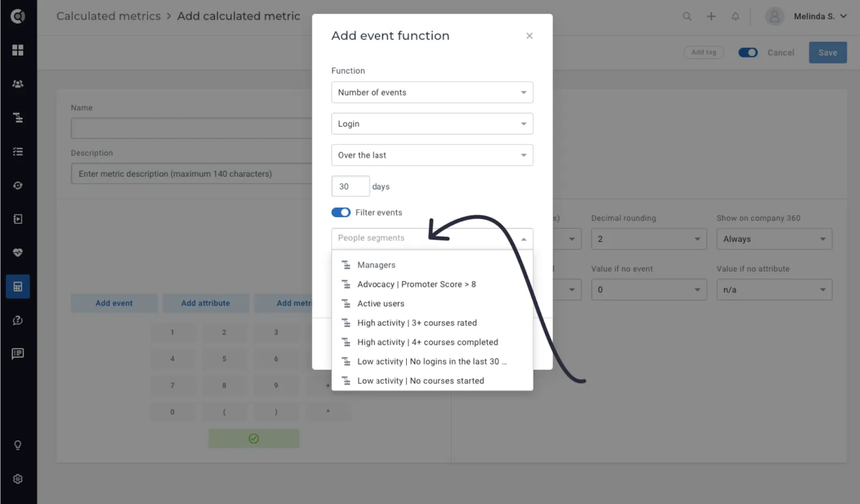Image resolution: width=860 pixels, height=504 pixels.
Task: Click the user avatar icon
Action: (775, 17)
